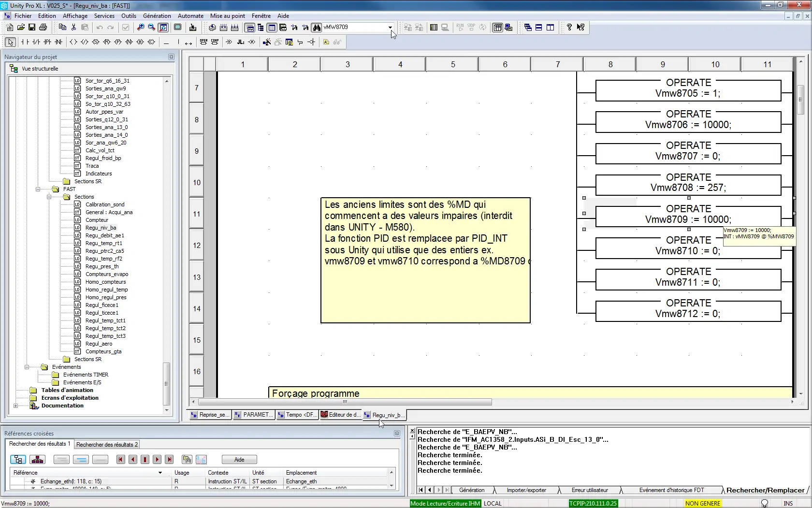Select the Tables d'animation folder

(x=67, y=390)
